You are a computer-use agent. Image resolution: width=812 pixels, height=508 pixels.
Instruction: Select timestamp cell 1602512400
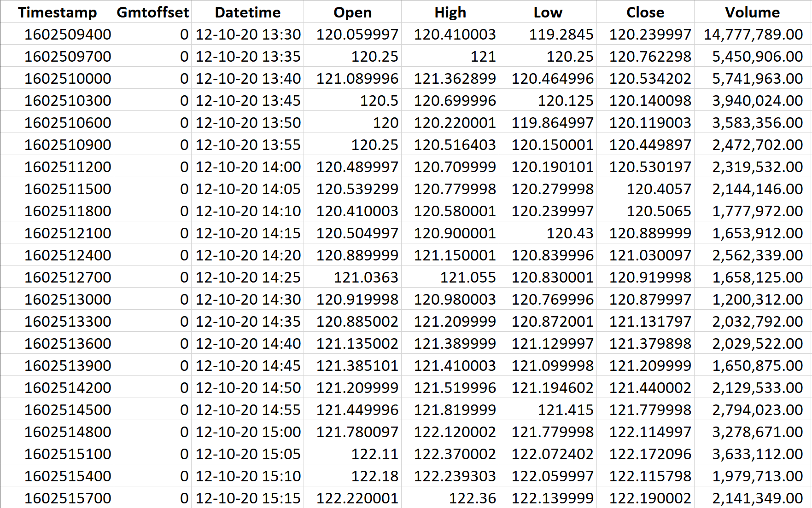tap(58, 255)
